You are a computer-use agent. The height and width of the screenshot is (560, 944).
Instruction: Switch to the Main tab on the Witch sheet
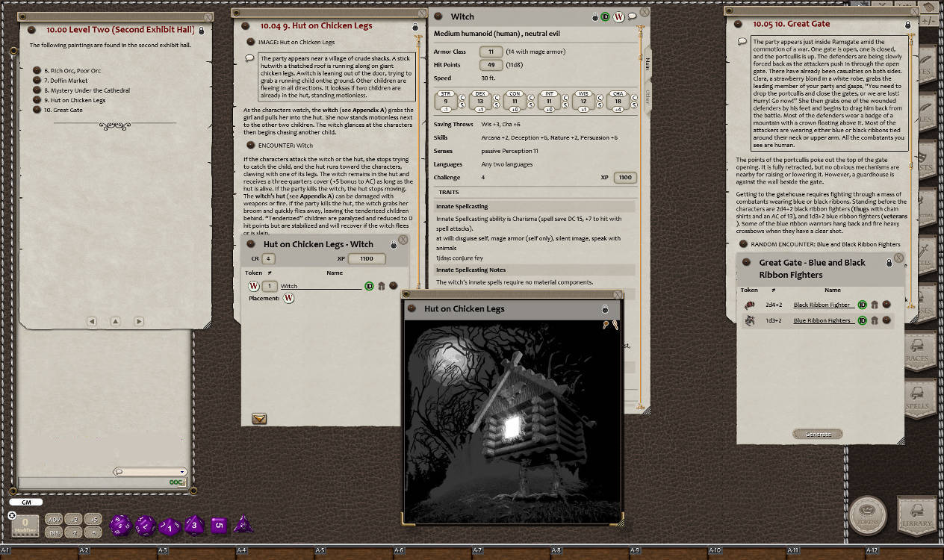(x=647, y=64)
